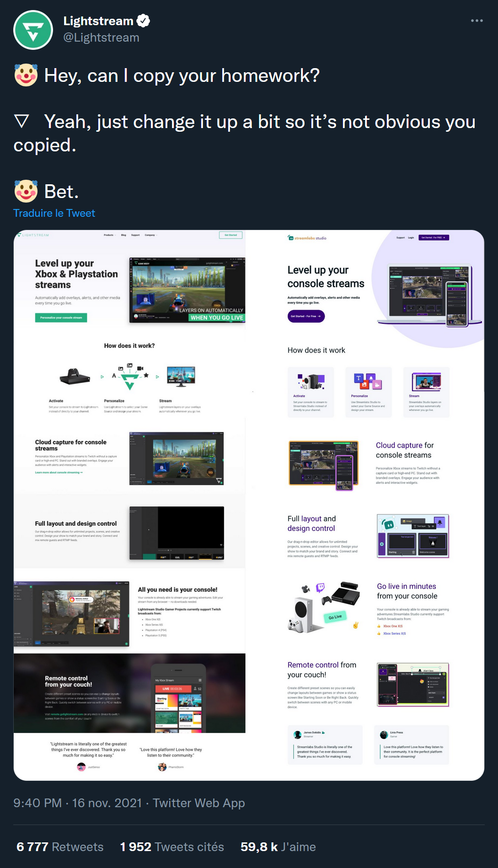Select the Blog item in Lightstream navigation
This screenshot has width=498, height=868.
coord(123,235)
